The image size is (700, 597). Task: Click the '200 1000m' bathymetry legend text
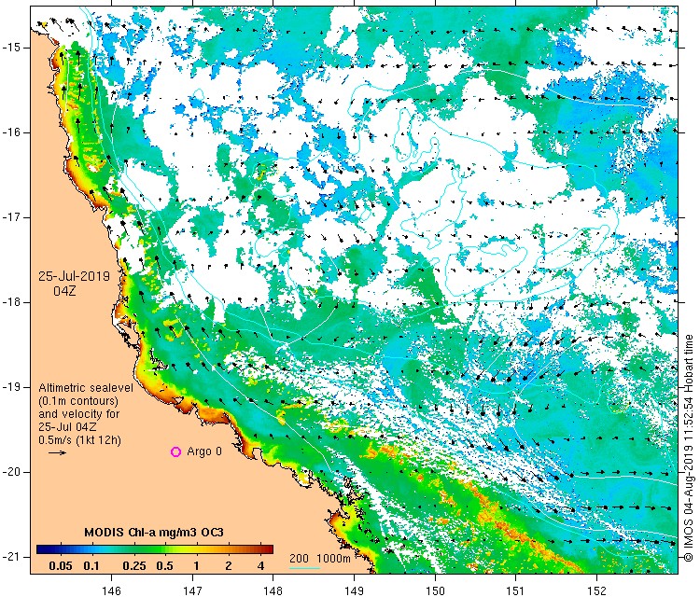pyautogui.click(x=319, y=558)
